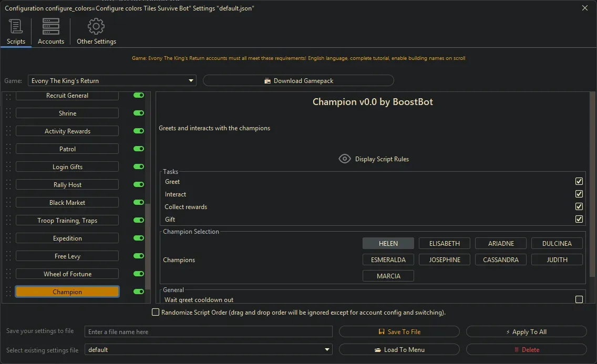Uncheck the Greet task checkbox
This screenshot has height=364, width=597.
[579, 182]
